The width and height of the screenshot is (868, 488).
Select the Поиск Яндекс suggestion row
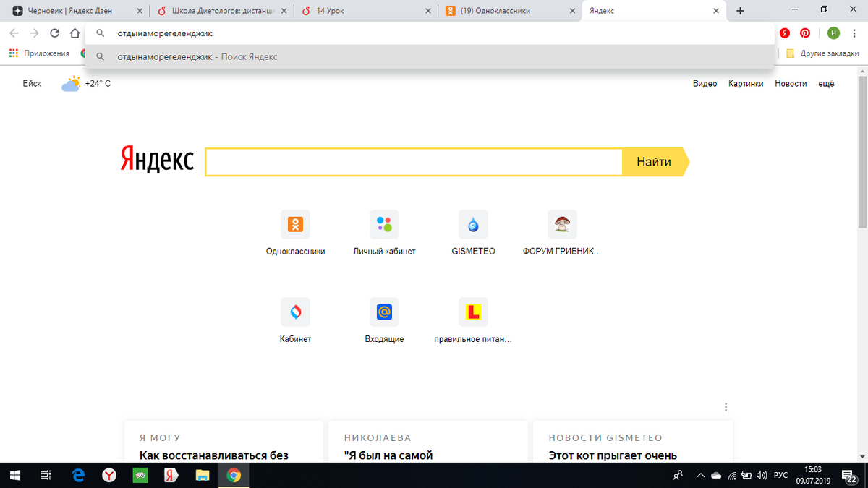pyautogui.click(x=430, y=57)
